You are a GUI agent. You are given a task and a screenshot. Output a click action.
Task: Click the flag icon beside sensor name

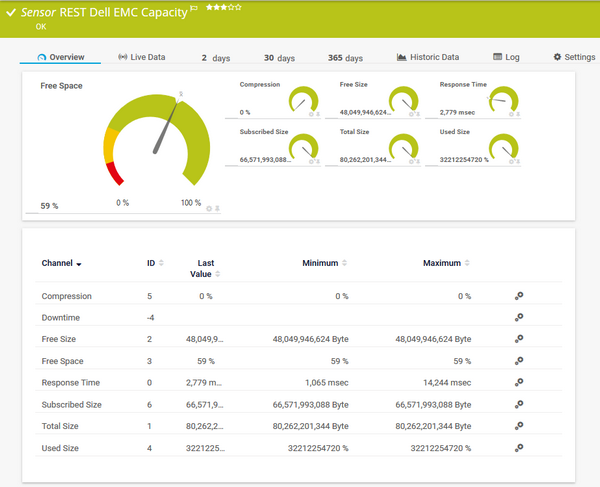194,8
